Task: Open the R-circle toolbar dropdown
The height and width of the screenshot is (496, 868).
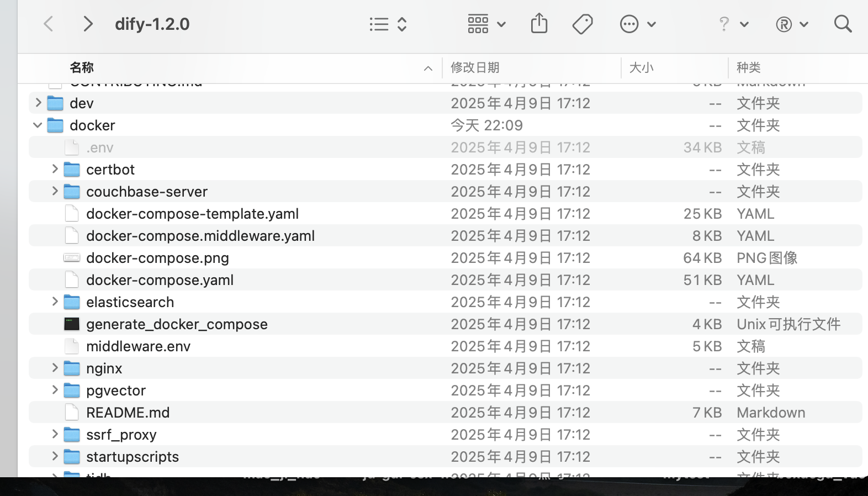Action: click(792, 24)
